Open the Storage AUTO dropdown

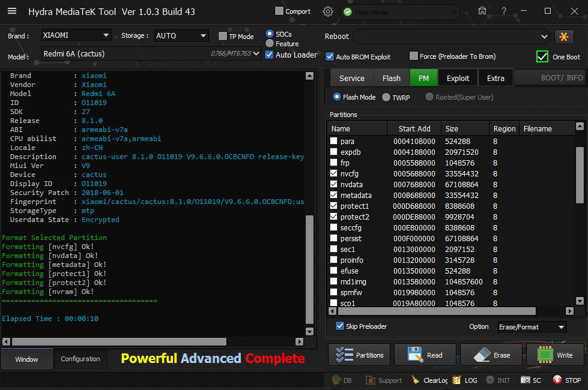181,36
